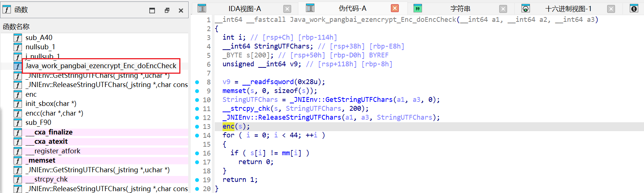Click the 伪代码-A tab icon
Image resolution: width=644 pixels, height=193 pixels.
pyautogui.click(x=310, y=8)
